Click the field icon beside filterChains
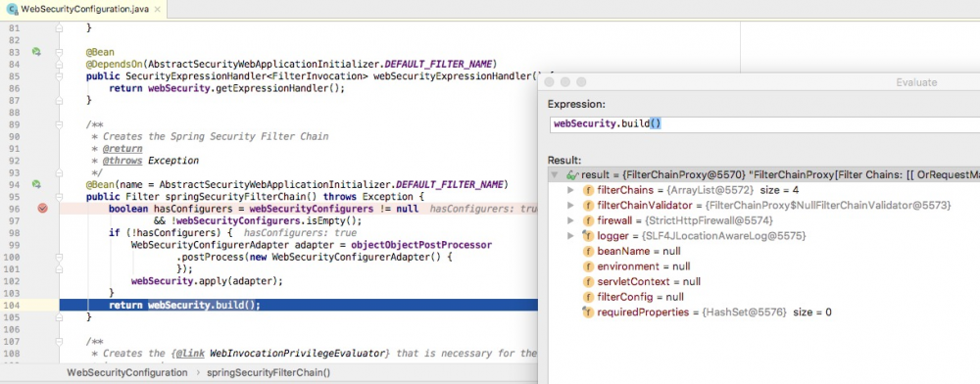The width and height of the screenshot is (980, 384). 588,190
